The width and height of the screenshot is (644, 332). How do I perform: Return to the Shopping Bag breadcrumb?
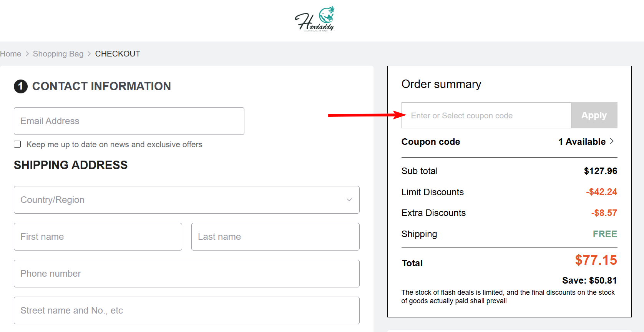pyautogui.click(x=58, y=54)
